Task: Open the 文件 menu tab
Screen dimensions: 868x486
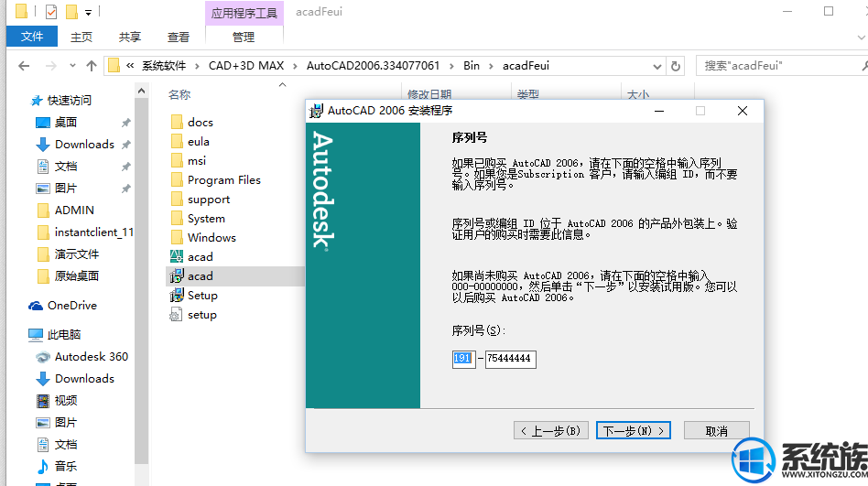Action: pos(32,37)
